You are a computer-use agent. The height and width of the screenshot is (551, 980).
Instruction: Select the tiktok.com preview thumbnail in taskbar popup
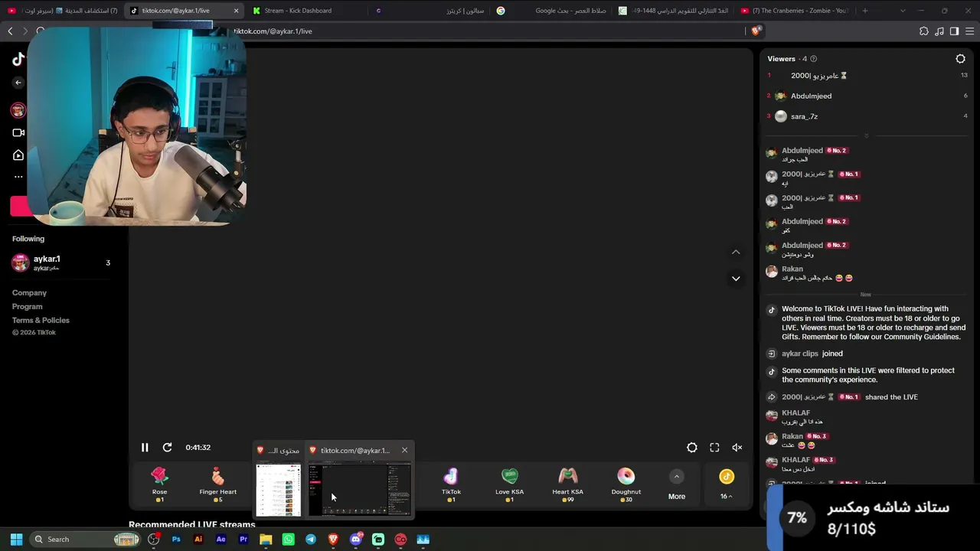point(359,490)
